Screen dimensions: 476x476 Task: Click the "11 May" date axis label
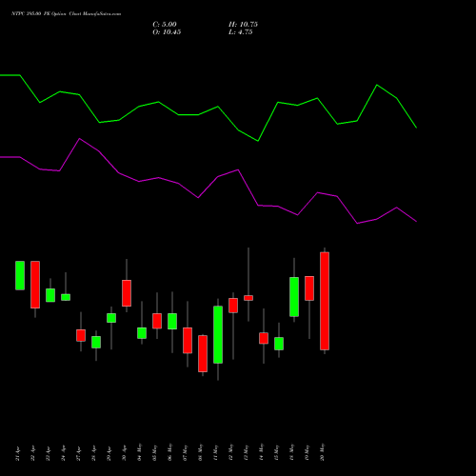216,452
